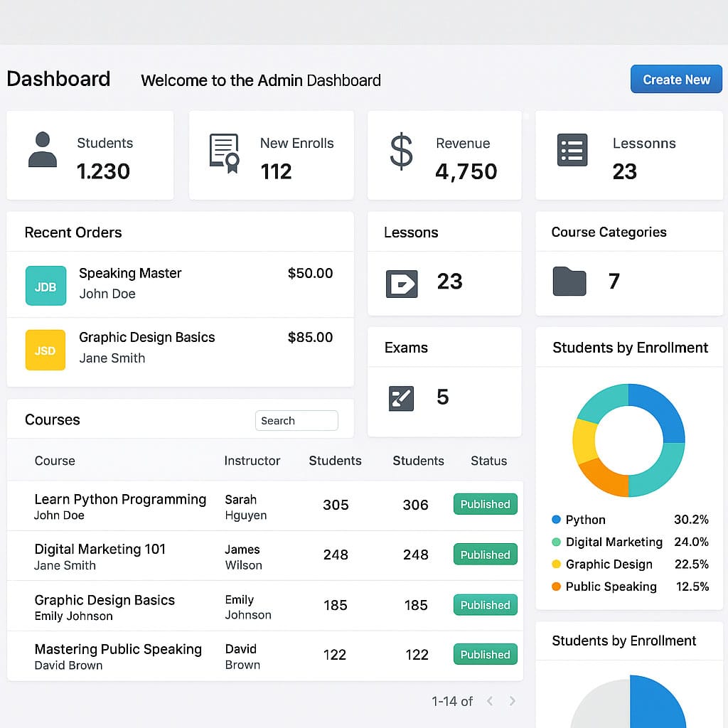The height and width of the screenshot is (728, 728).
Task: Click the 1-14 of pagination text
Action: coord(452,701)
